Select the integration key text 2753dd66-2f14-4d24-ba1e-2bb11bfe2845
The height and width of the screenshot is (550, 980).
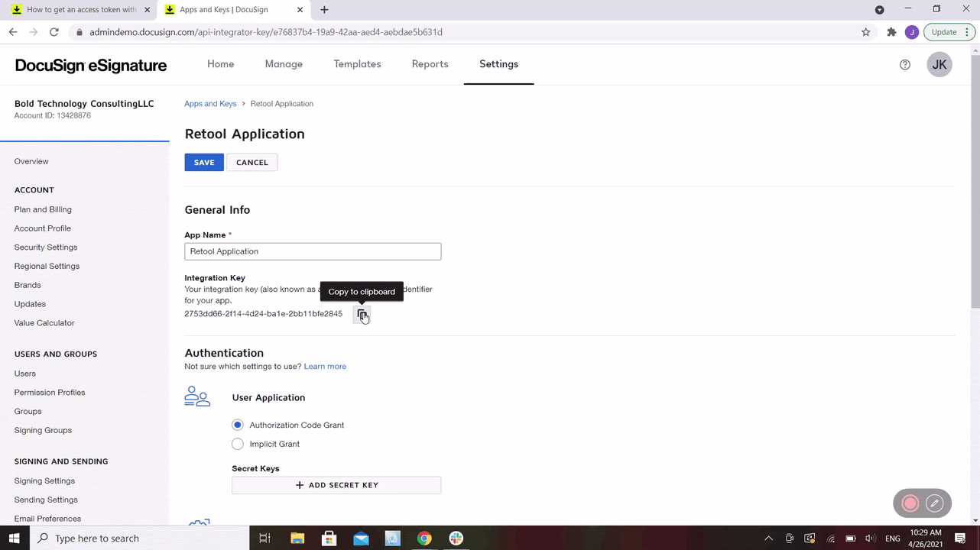tap(263, 314)
